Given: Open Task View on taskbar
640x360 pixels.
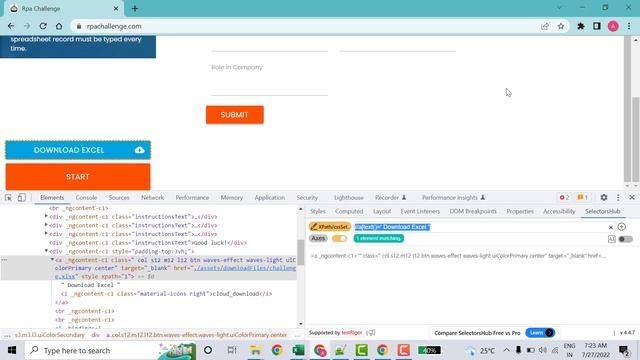Looking at the screenshot, I should (x=232, y=350).
